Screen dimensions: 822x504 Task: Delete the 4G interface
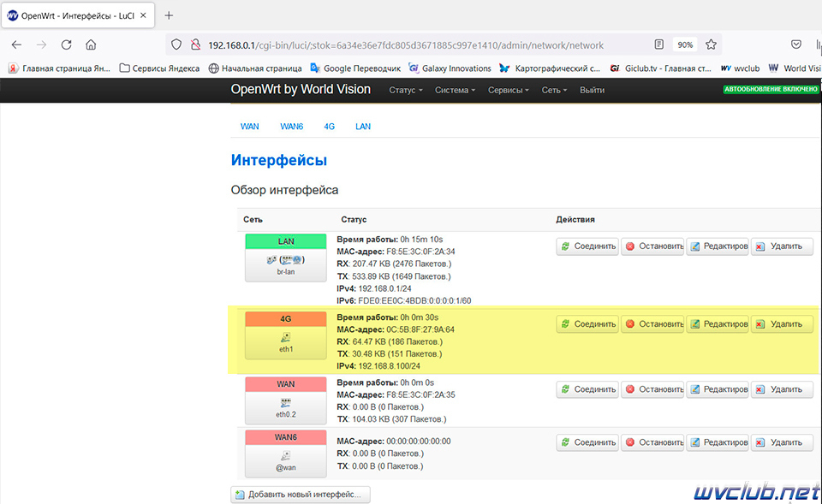pyautogui.click(x=782, y=324)
